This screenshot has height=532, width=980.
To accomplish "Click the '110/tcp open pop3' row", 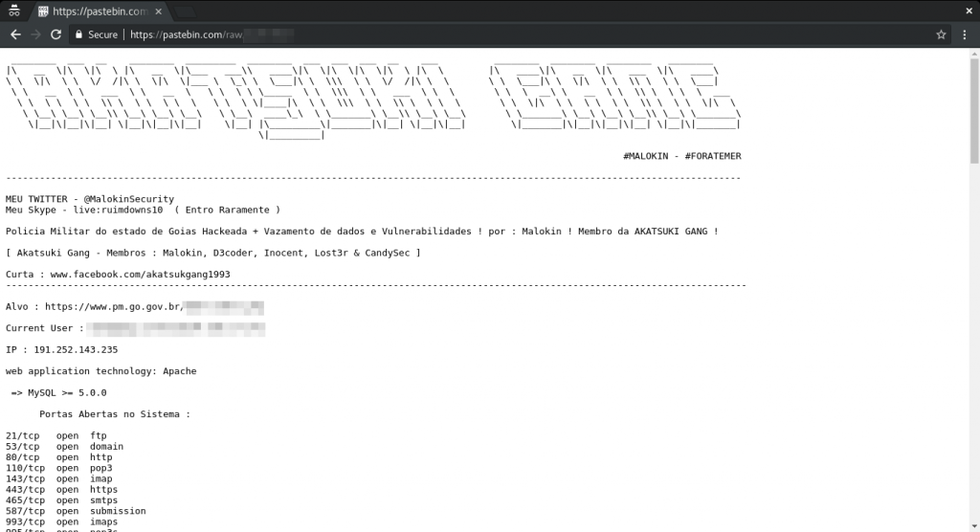I will (x=58, y=468).
